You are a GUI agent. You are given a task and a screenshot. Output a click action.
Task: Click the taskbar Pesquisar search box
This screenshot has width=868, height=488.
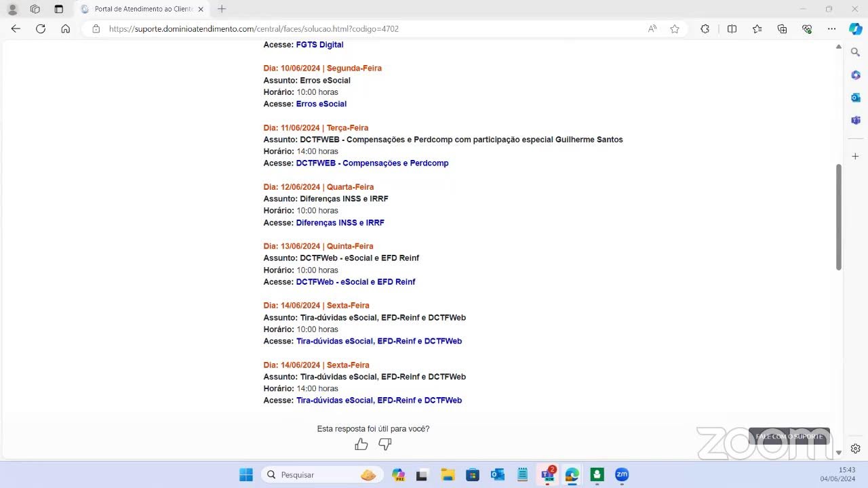pos(322,474)
